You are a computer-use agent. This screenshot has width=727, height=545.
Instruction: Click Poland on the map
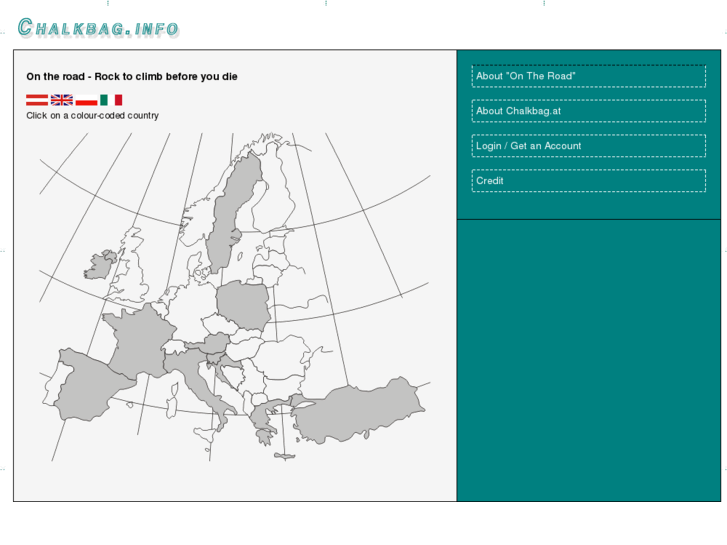(243, 304)
